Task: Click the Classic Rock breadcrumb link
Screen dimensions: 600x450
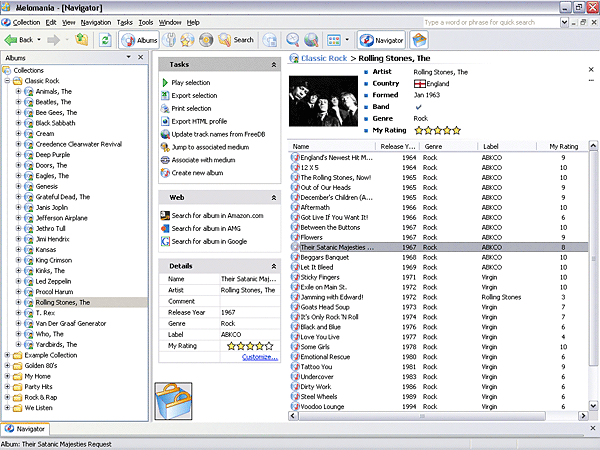Action: click(x=324, y=58)
